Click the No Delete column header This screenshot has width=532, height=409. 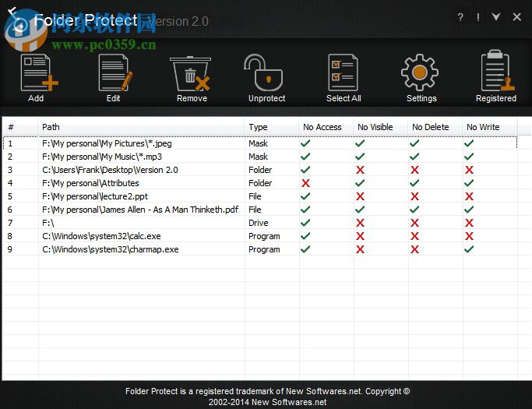pos(435,127)
